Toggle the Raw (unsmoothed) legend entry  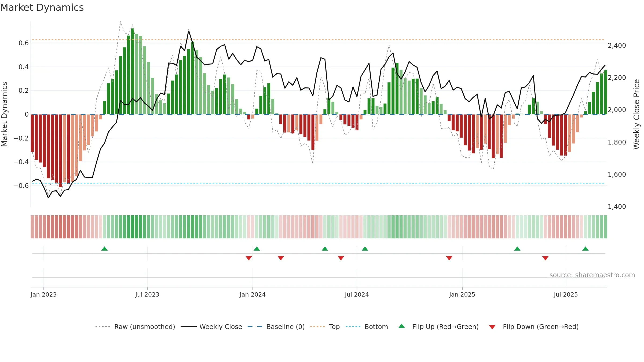click(135, 327)
